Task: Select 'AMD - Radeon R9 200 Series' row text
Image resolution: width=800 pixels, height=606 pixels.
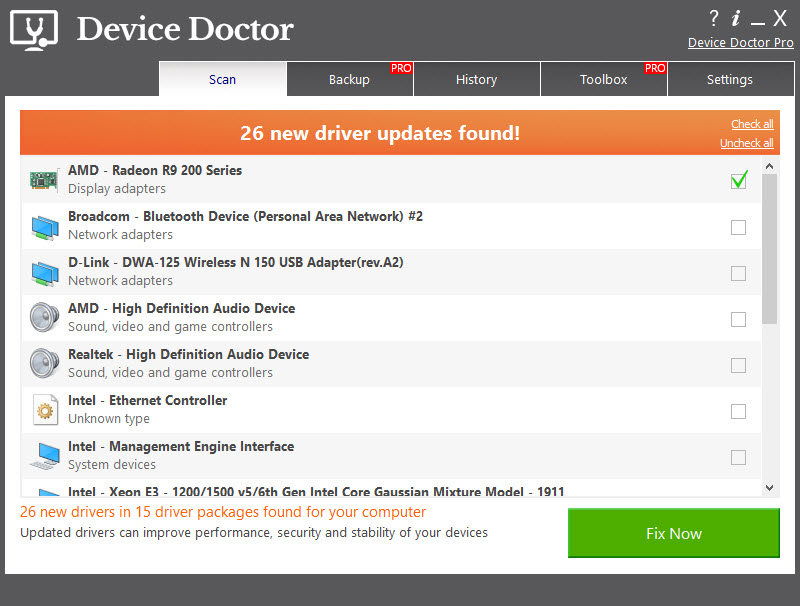Action: (155, 170)
